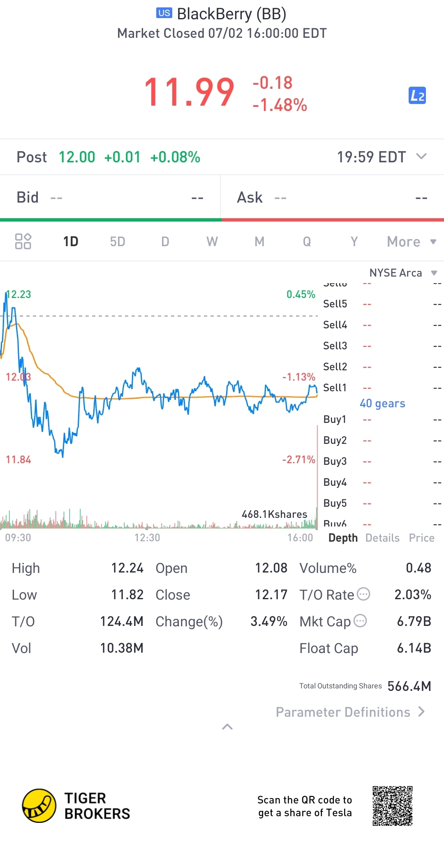Viewport: 444px width, 868px height.
Task: Tap the Tiger Brokers logo
Action: (x=76, y=806)
